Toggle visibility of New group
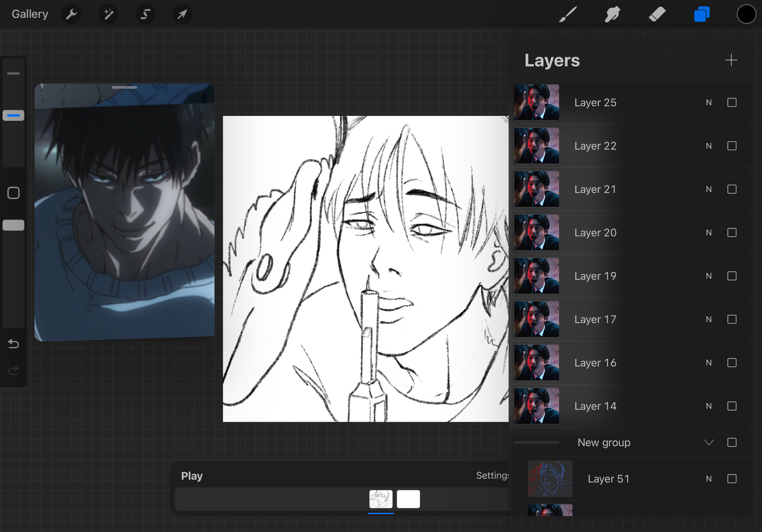The height and width of the screenshot is (532, 762). 732,442
